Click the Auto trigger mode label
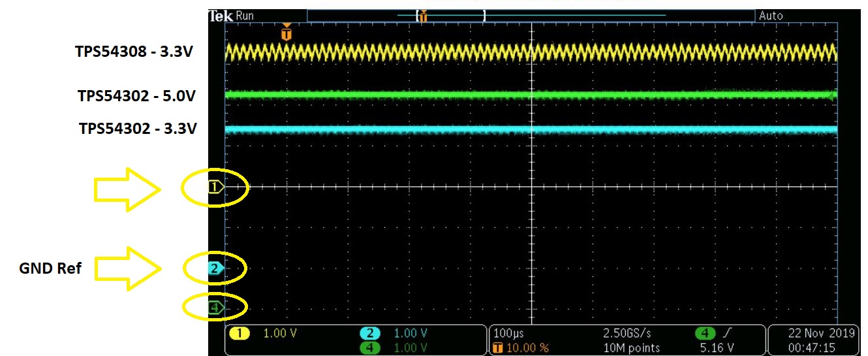Screen dimensions: 868x356 tap(771, 15)
